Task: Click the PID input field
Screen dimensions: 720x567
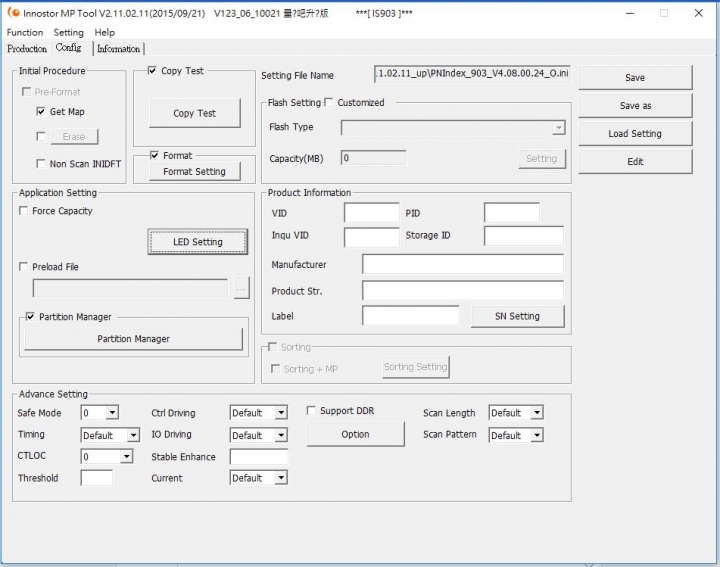Action: pyautogui.click(x=512, y=213)
